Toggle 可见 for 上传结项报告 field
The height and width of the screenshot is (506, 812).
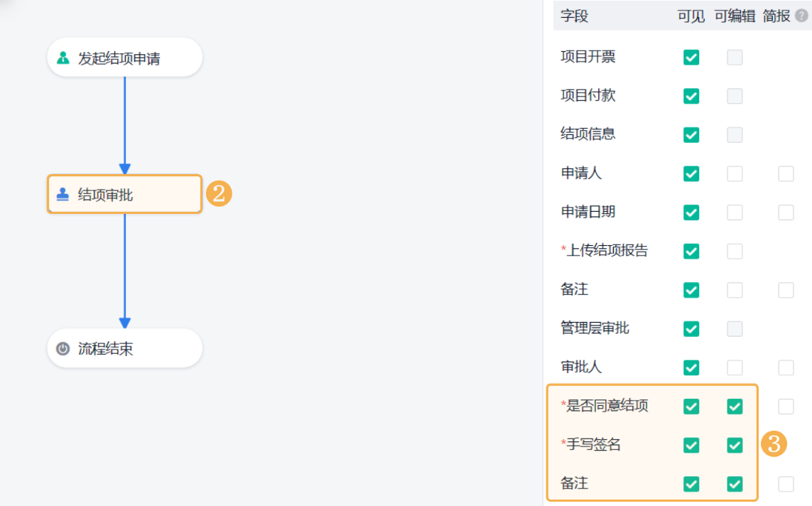click(x=691, y=251)
